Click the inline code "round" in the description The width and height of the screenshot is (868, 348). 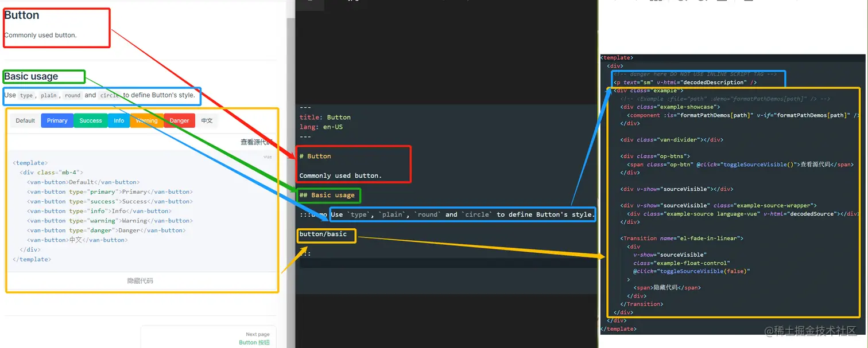pyautogui.click(x=72, y=95)
